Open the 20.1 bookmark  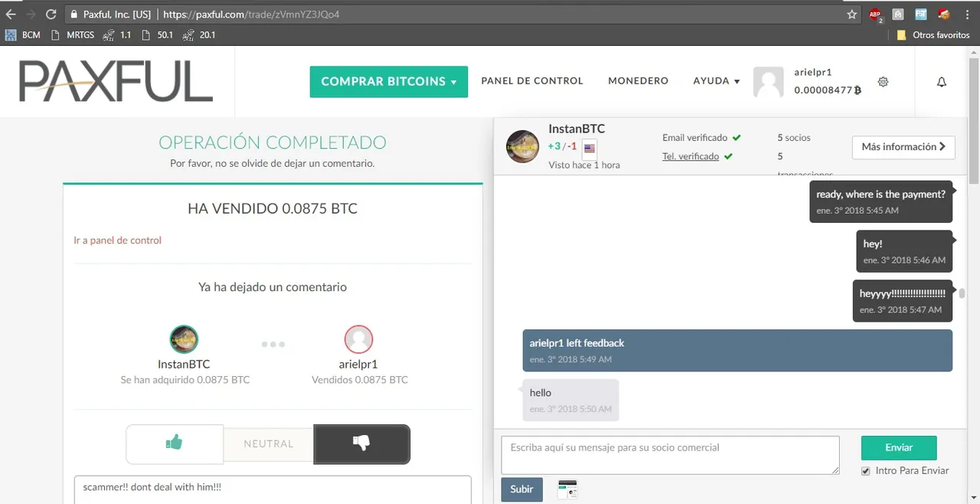(199, 34)
